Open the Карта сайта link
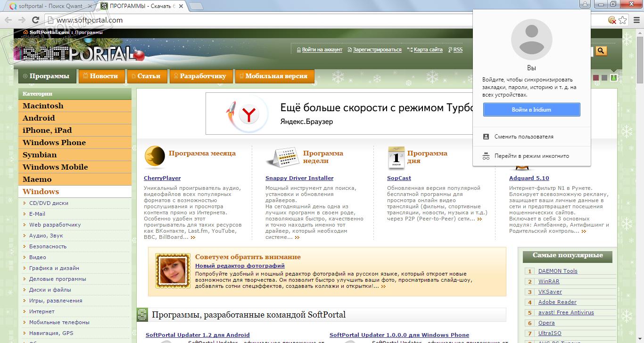This screenshot has height=343, width=644. tap(428, 49)
